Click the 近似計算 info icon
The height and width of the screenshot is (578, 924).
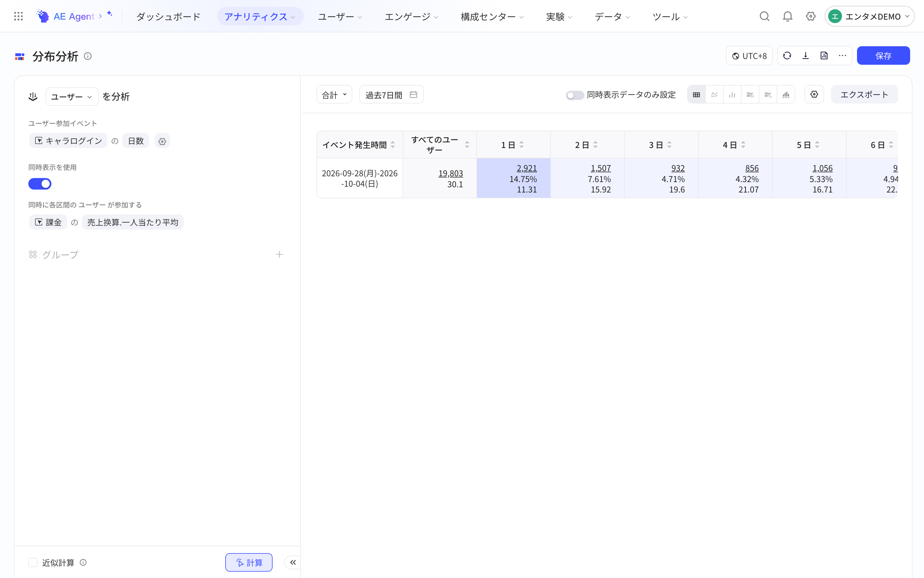[83, 562]
